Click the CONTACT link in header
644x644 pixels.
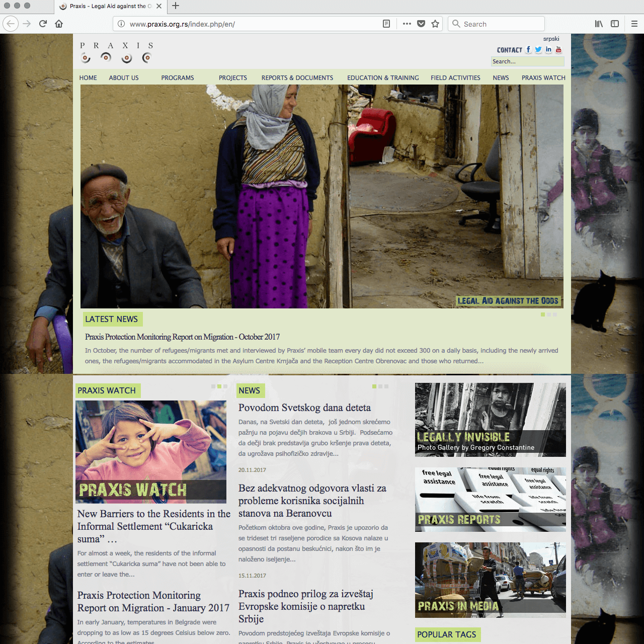point(509,50)
